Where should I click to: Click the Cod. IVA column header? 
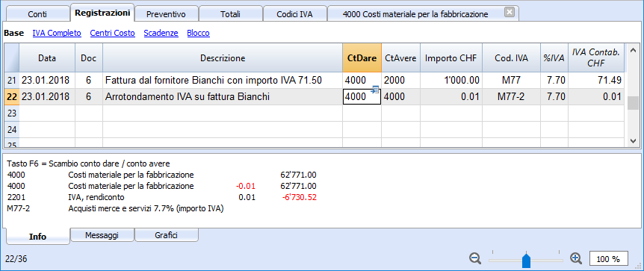pyautogui.click(x=511, y=58)
